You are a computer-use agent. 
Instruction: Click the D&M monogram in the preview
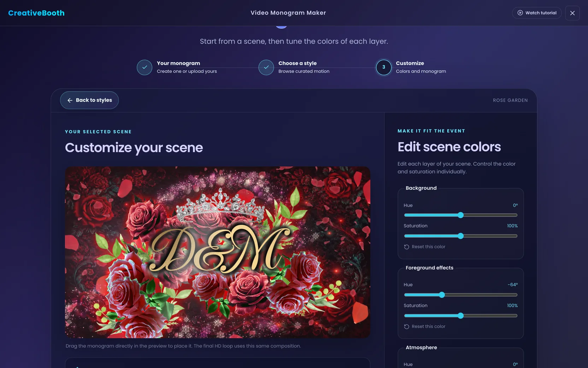[220, 249]
